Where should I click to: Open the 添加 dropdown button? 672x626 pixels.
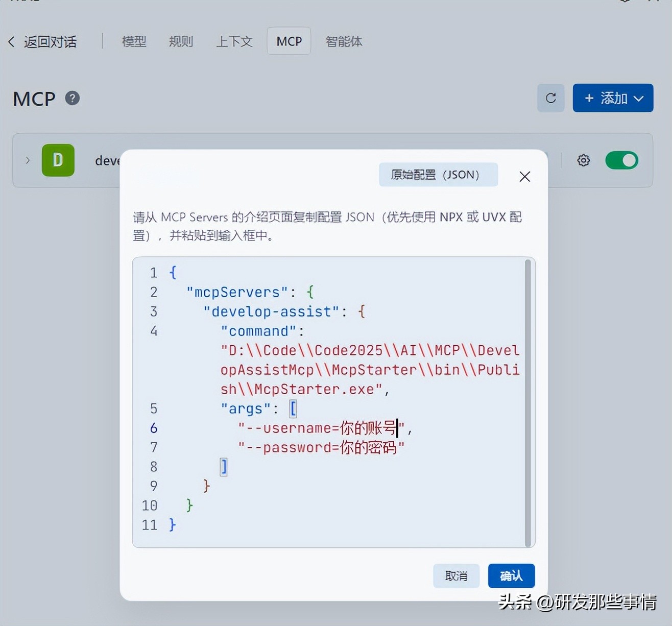click(x=613, y=98)
